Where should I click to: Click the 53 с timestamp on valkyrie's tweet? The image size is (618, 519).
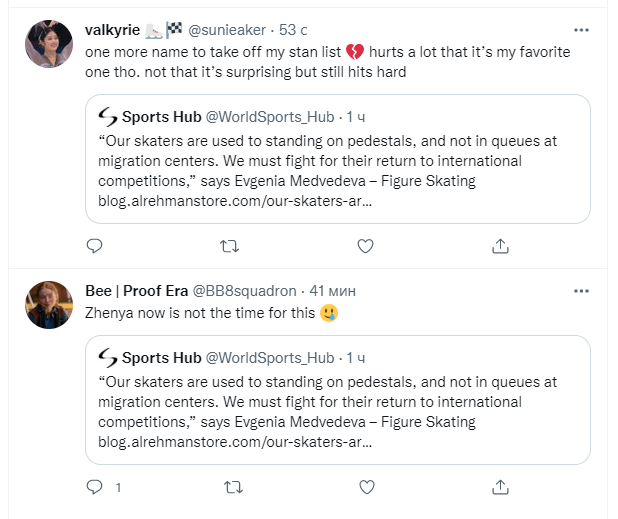[295, 30]
